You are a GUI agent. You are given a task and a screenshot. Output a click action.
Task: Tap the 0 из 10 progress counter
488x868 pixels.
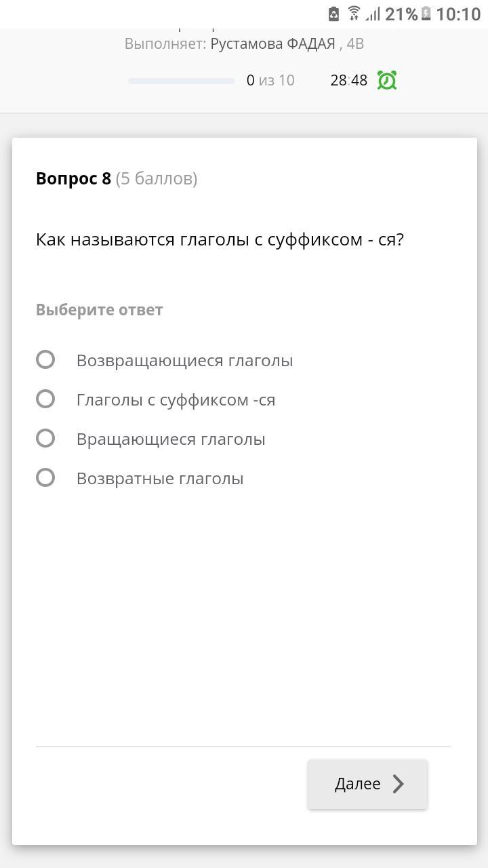tap(270, 81)
